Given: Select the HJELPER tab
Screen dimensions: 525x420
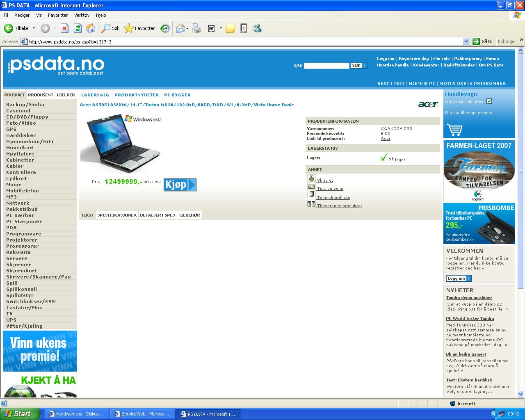Looking at the screenshot, I should (x=66, y=95).
